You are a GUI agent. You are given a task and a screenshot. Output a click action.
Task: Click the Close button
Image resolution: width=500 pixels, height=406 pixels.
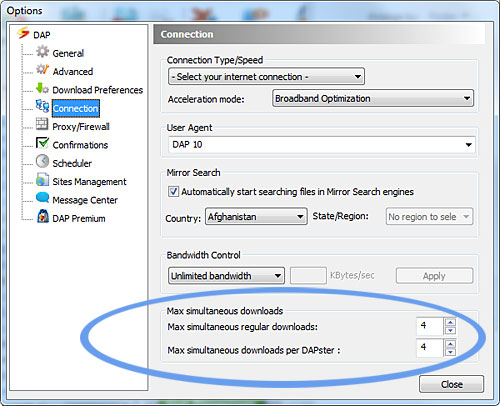pos(451,384)
